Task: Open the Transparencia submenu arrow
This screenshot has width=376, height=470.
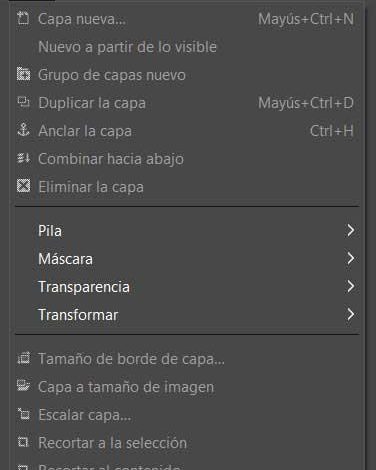Action: (350, 286)
